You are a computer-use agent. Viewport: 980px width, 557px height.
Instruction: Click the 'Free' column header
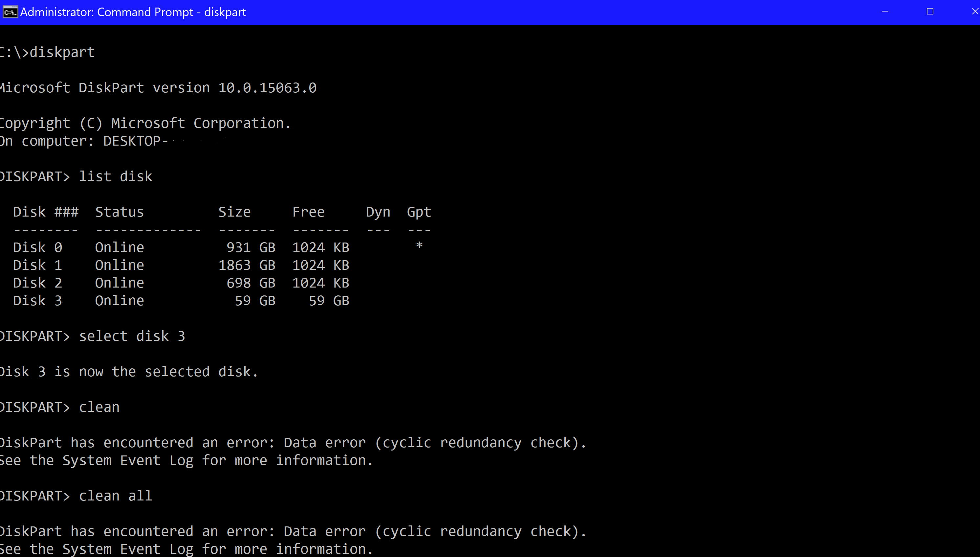[308, 212]
